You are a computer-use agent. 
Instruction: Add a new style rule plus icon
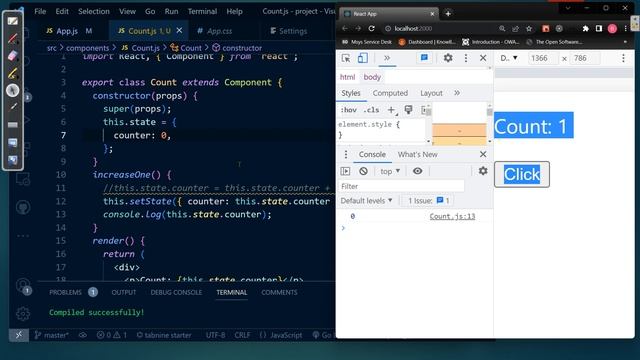391,110
